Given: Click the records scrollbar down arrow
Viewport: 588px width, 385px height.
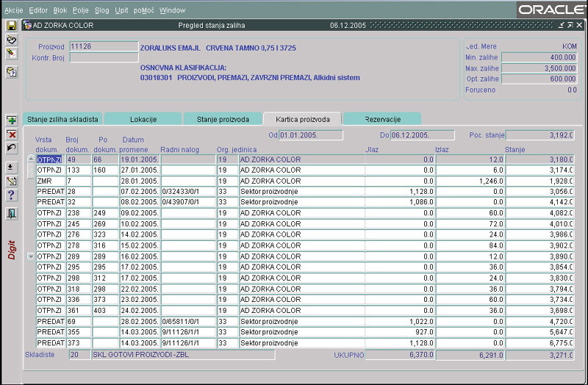Looking at the screenshot, I should click(31, 256).
